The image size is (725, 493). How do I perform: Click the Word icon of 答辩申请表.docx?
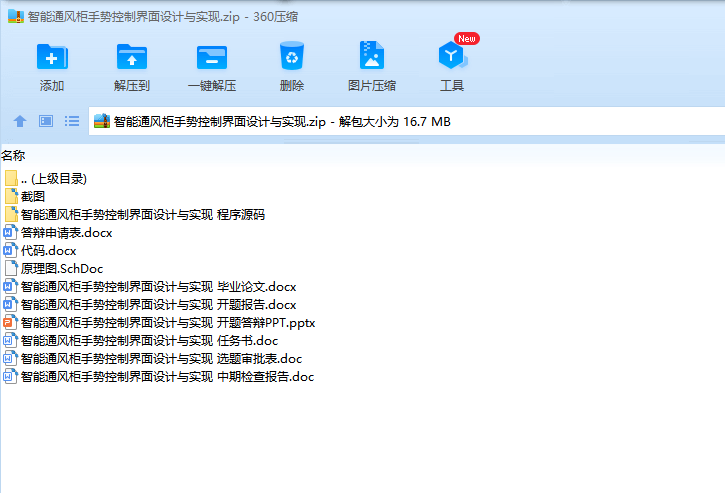click(x=10, y=233)
